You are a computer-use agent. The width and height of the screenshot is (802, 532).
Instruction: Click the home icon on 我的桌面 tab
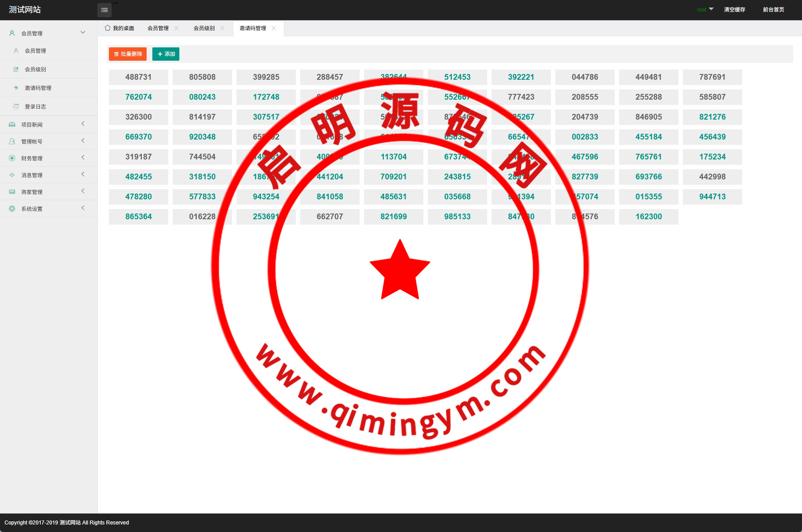pos(108,28)
